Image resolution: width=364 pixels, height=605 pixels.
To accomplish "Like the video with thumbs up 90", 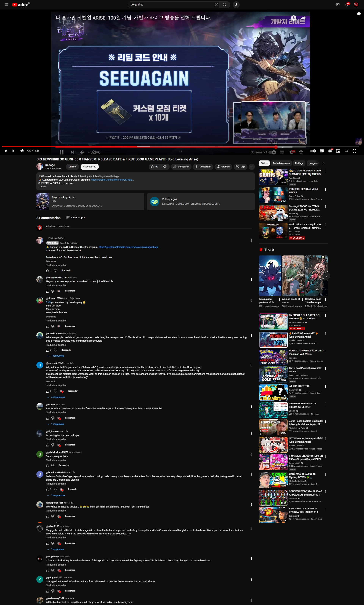I will pos(155,167).
